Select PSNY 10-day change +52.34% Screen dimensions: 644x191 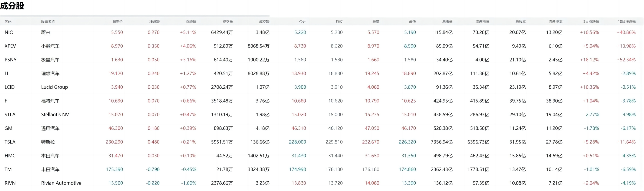point(626,60)
